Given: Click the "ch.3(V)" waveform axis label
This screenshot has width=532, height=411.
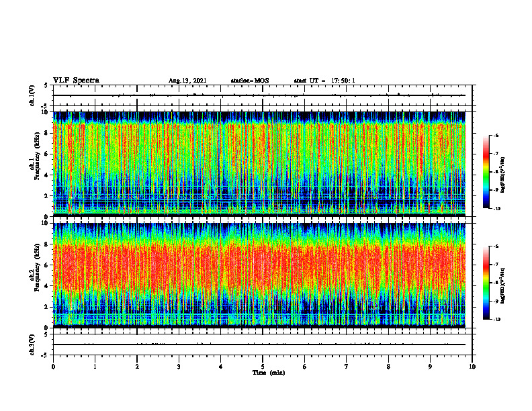Looking at the screenshot, I should 32,345.
